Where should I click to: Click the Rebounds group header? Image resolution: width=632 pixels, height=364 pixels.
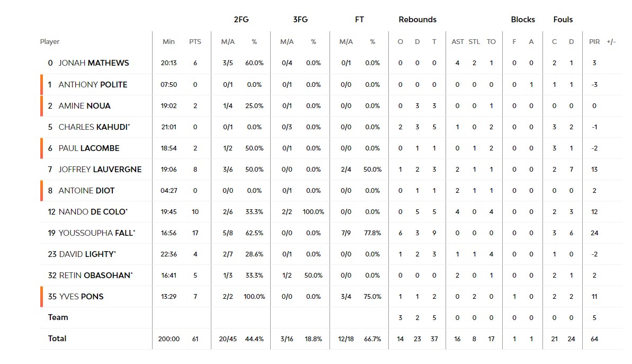tap(417, 20)
